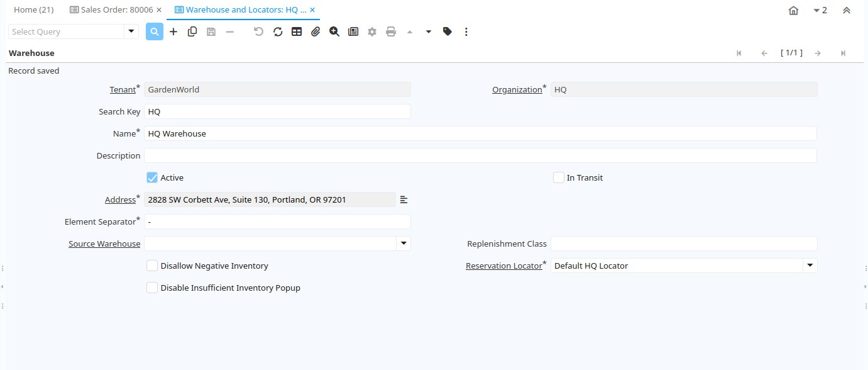Uncheck the Active checkbox
Screen dimensions: 868x370
tap(152, 177)
